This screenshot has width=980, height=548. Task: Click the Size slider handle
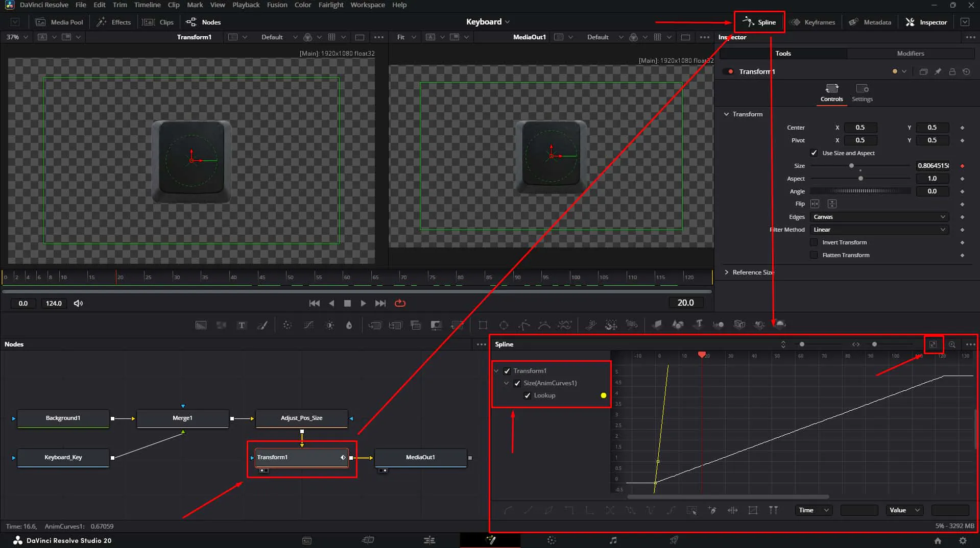point(851,166)
